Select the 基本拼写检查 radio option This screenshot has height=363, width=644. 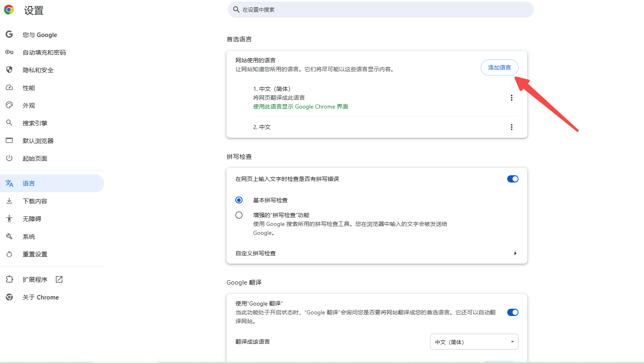coord(239,200)
